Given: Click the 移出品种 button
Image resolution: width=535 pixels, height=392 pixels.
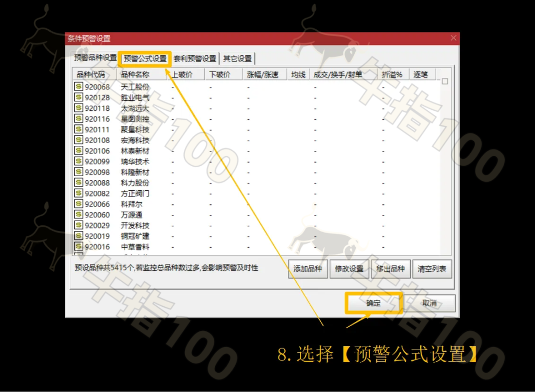Looking at the screenshot, I should 390,269.
